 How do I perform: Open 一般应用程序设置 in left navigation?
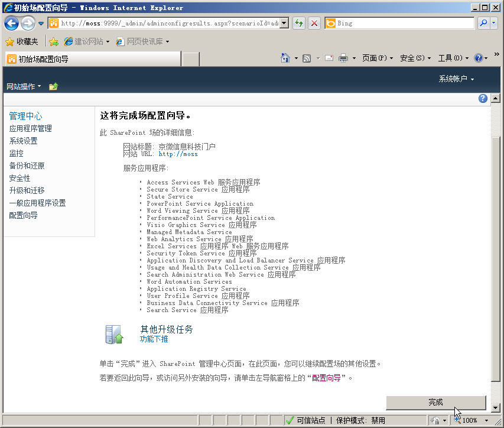click(x=37, y=203)
